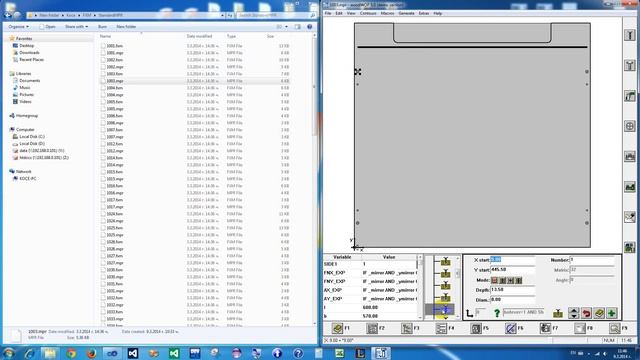Image resolution: width=640 pixels, height=360 pixels.
Task: Open the Macros menu in woodWOP
Action: click(387, 13)
